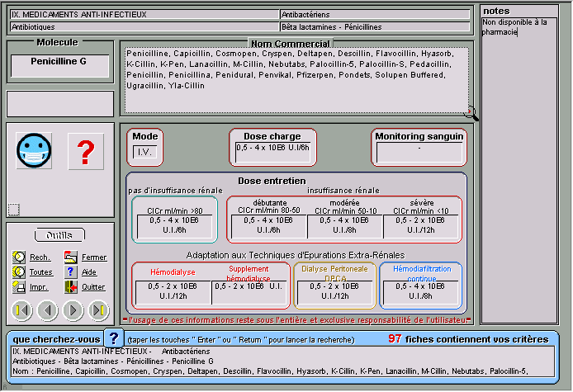Click the small dotted square in left panel

(x=13, y=210)
